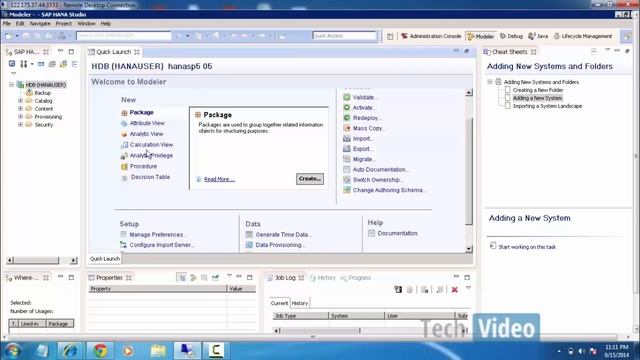The image size is (640, 360).
Task: Select Analytic Privilege under New
Action: (151, 156)
